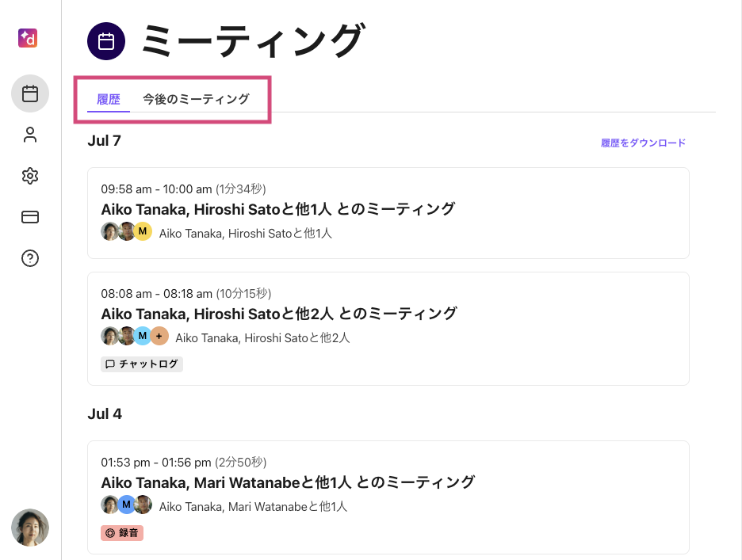742x560 pixels.
Task: Switch to the 履歴 tab
Action: [x=109, y=100]
